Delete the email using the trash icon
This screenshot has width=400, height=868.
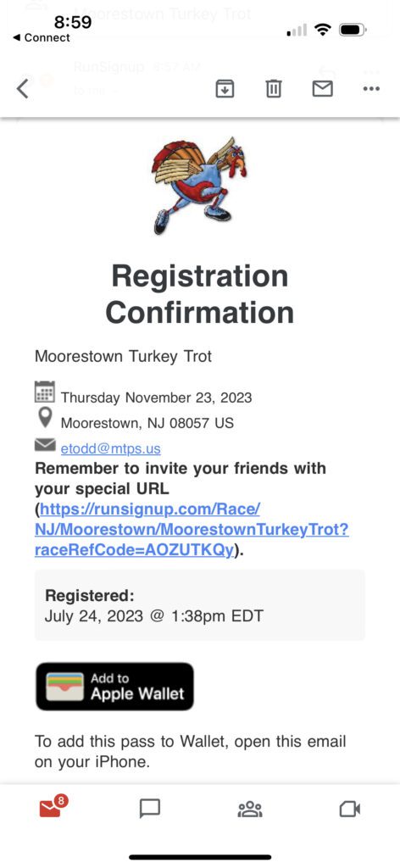pos(274,88)
